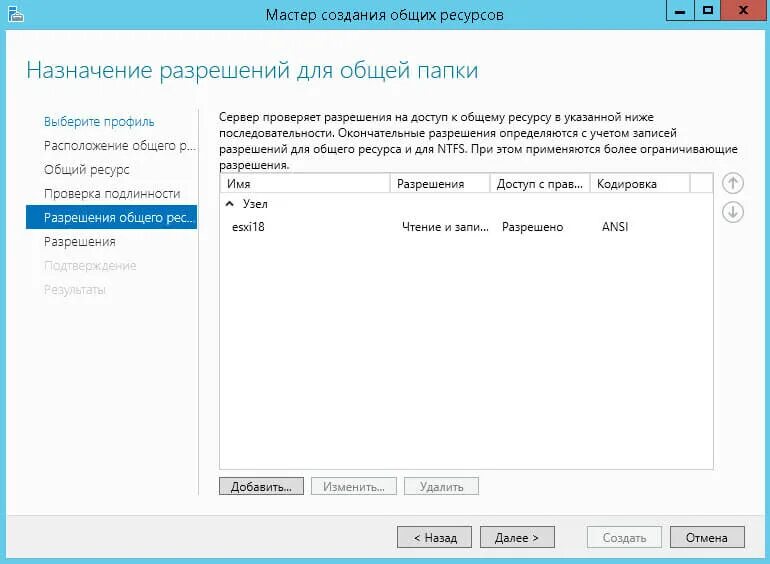This screenshot has height=564, width=770.
Task: Proceed with the Далее button
Action: coord(517,537)
